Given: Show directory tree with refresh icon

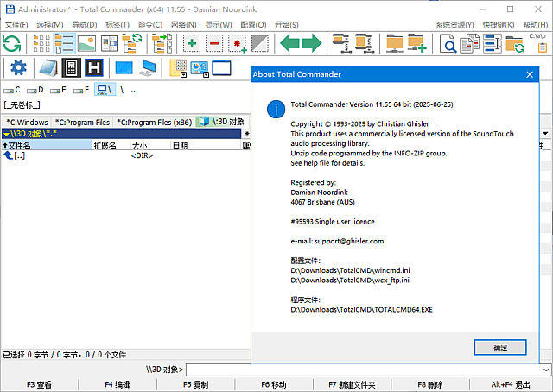Looking at the screenshot, I should pos(131,44).
